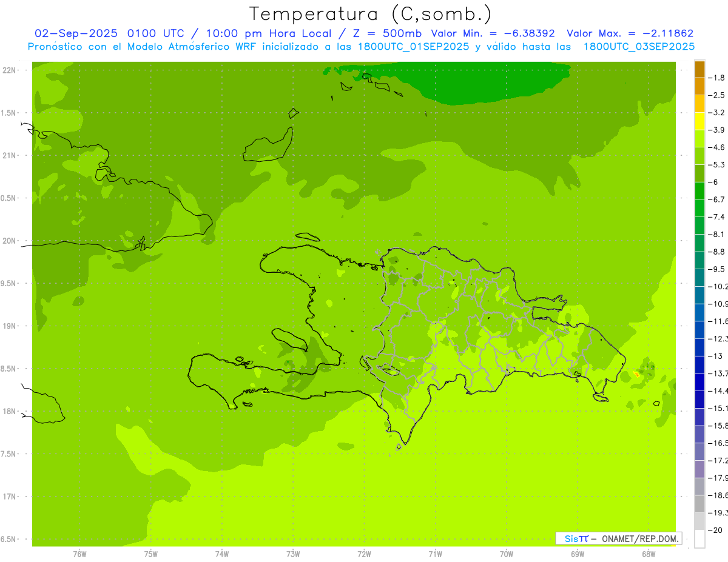Pick the white swatch below -20
This screenshot has width=728, height=562.
pyautogui.click(x=699, y=539)
